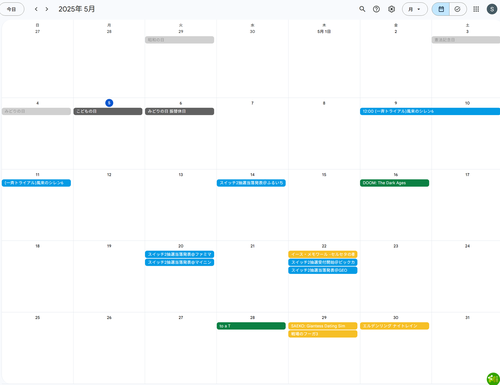Select date number 14 header

252,175
